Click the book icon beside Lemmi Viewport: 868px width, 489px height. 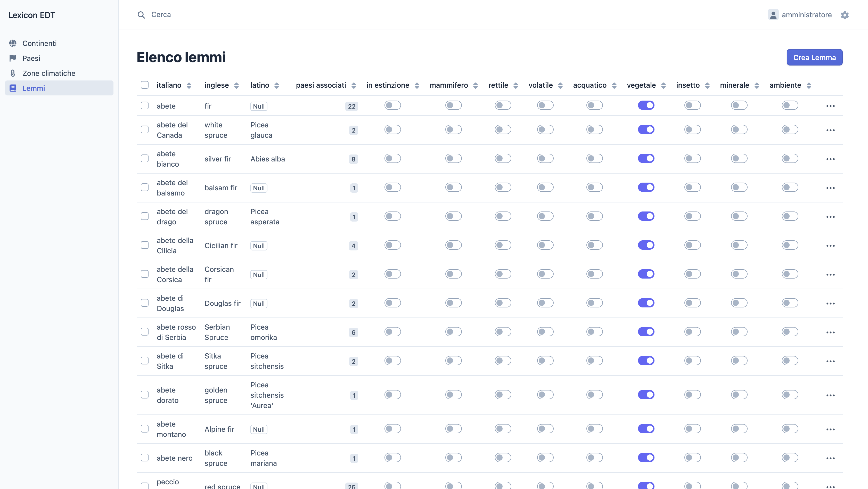pyautogui.click(x=13, y=88)
